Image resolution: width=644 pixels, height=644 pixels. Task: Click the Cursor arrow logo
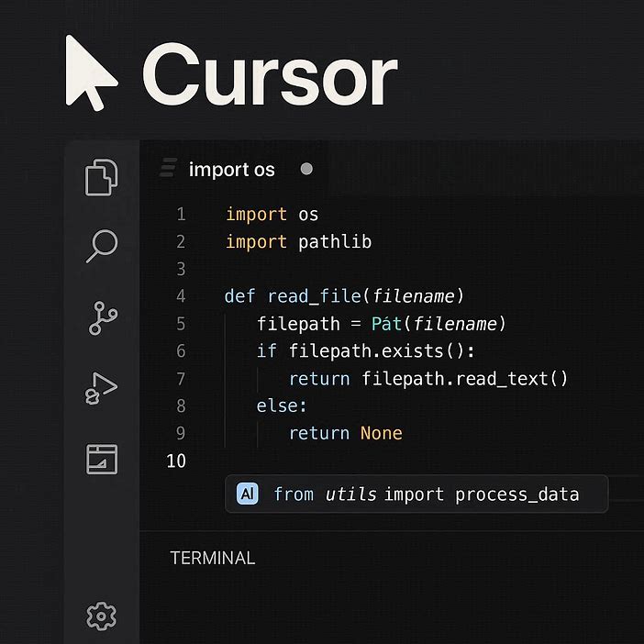coord(91,73)
